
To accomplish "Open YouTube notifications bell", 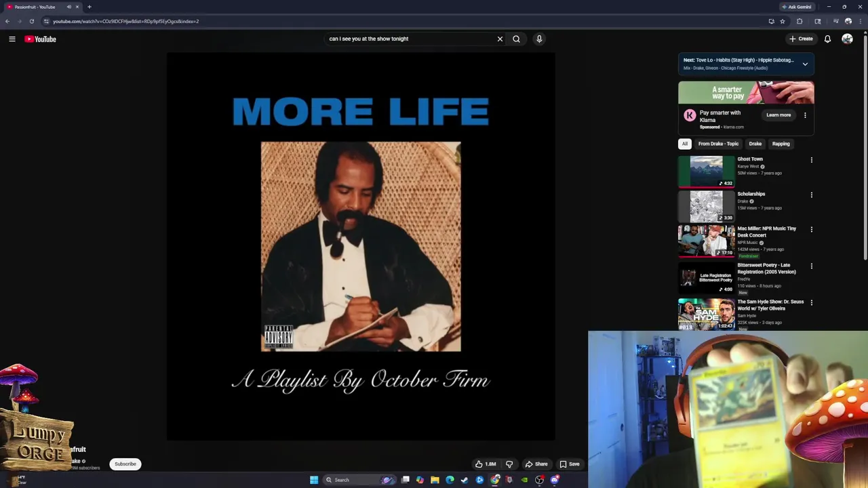I will coord(827,39).
